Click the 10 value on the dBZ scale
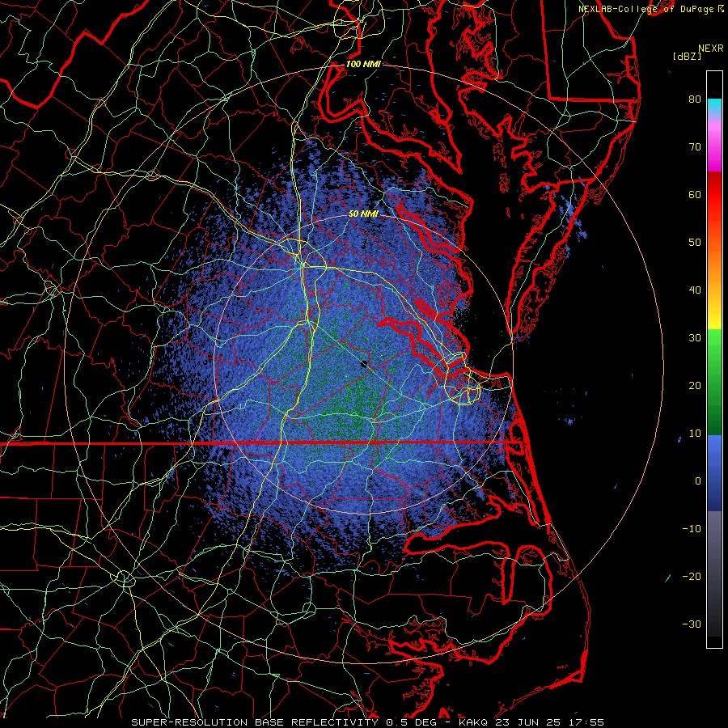The image size is (728, 728). [695, 434]
